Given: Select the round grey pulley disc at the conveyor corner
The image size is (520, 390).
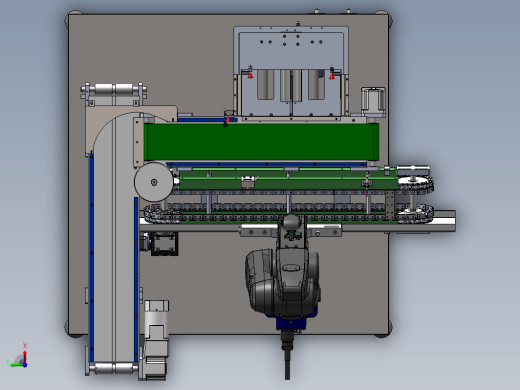Looking at the screenshot, I should [x=154, y=182].
